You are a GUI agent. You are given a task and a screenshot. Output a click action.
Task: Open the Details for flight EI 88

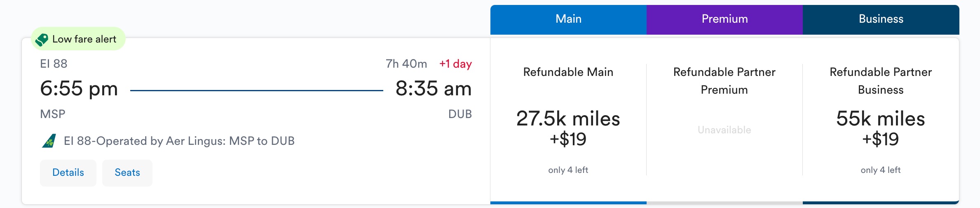pyautogui.click(x=68, y=173)
